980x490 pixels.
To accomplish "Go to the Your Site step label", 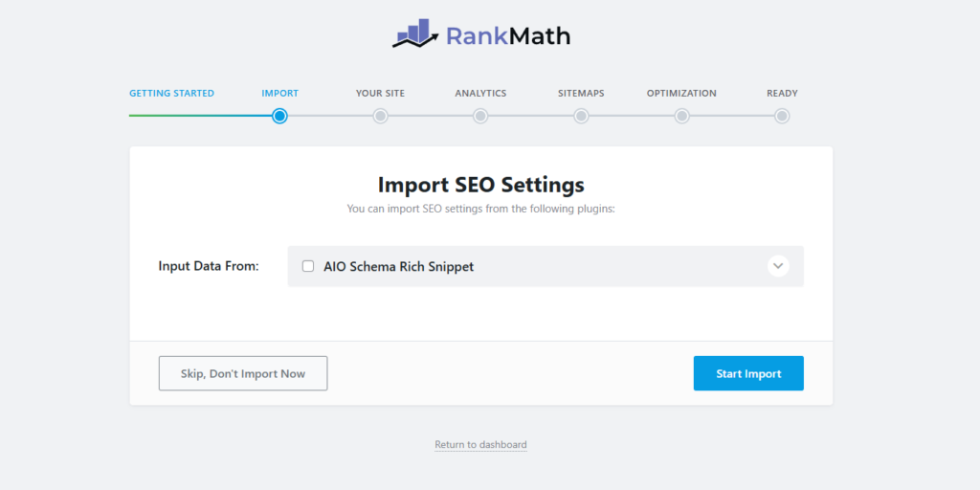I will tap(380, 93).
